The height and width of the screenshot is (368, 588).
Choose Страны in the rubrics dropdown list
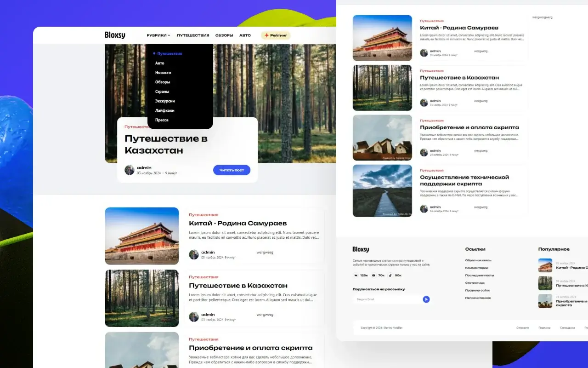tap(162, 92)
